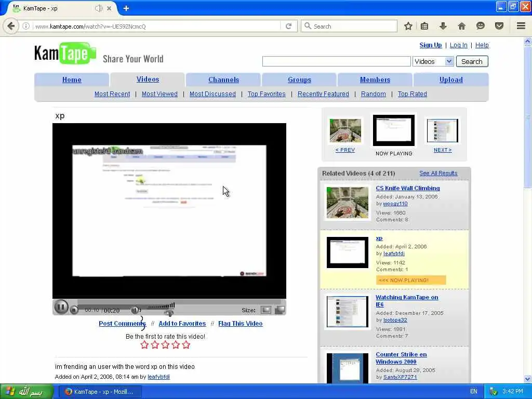Click the Top Rated link
This screenshot has height=399, width=532.
(412, 94)
